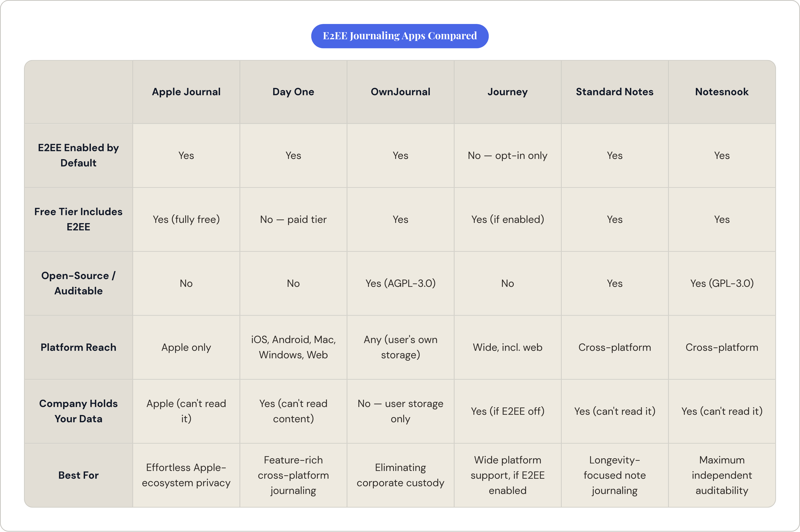Select the Apple Journal column header
Image resolution: width=800 pixels, height=532 pixels.
click(186, 92)
